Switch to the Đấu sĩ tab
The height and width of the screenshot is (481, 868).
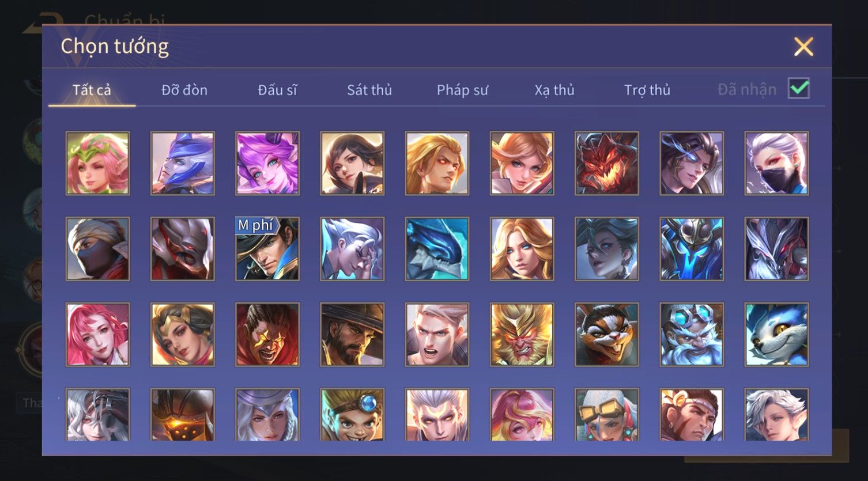click(x=277, y=90)
